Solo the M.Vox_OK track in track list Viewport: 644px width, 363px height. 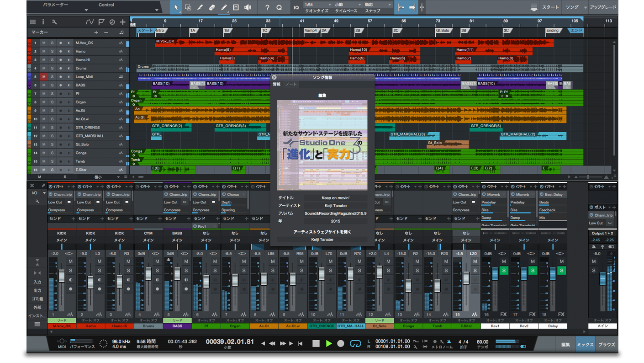tap(52, 43)
